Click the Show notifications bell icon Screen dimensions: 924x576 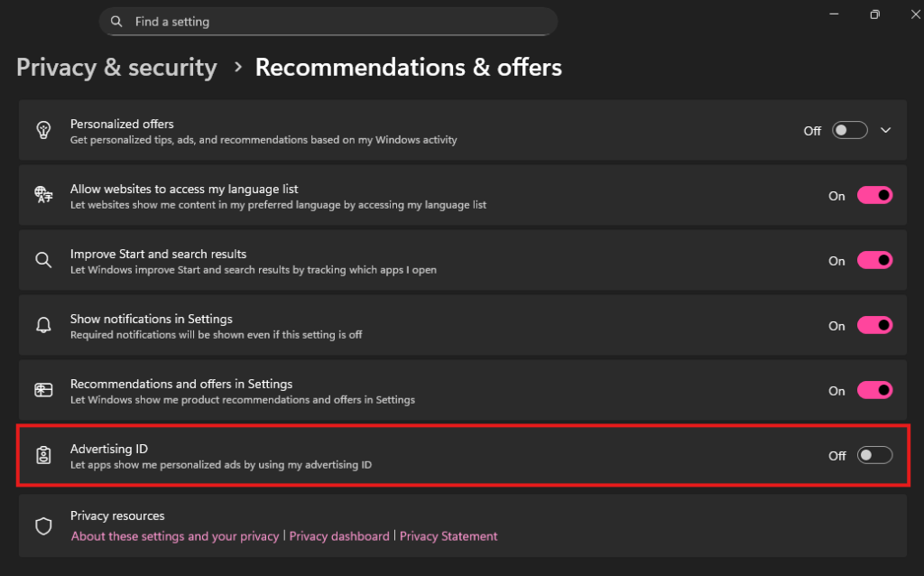pos(43,325)
